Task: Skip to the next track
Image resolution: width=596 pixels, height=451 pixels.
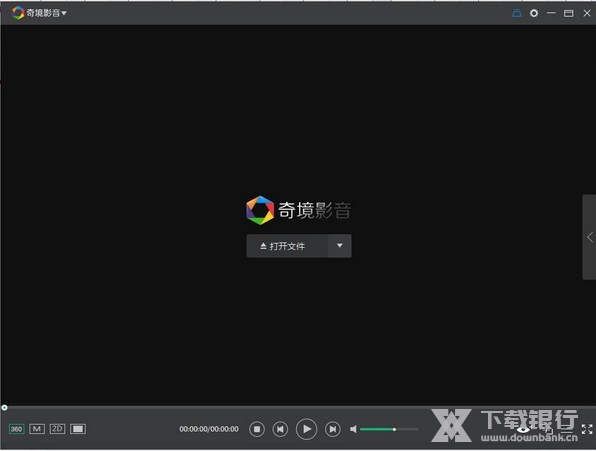Action: (333, 429)
